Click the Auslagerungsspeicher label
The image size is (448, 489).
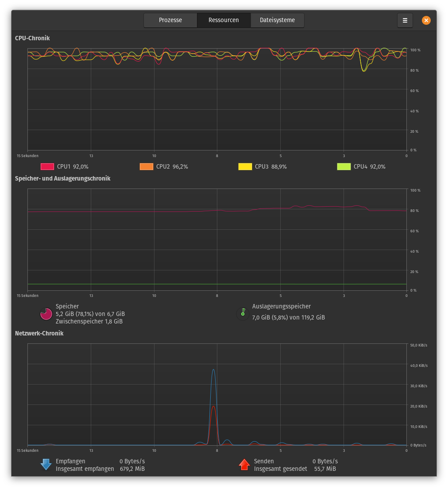click(282, 306)
